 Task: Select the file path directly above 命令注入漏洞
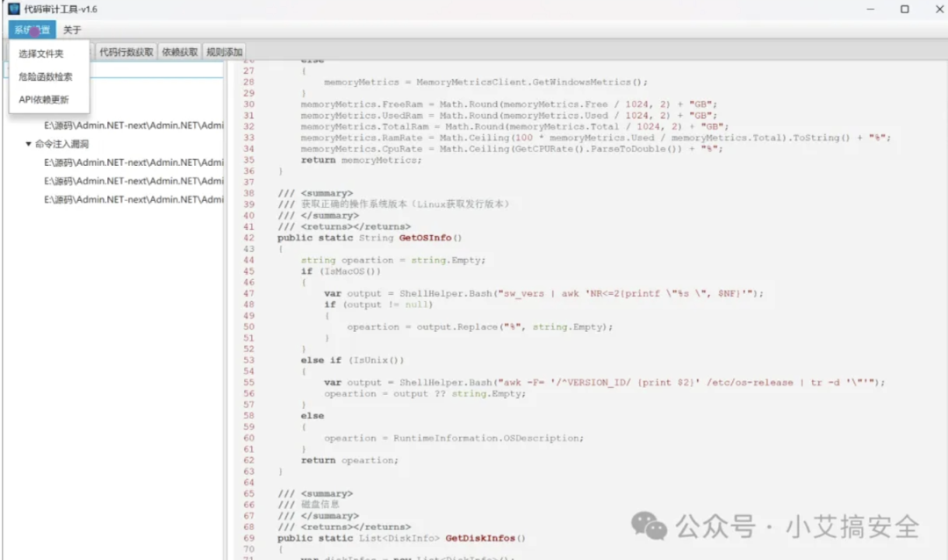pos(133,126)
